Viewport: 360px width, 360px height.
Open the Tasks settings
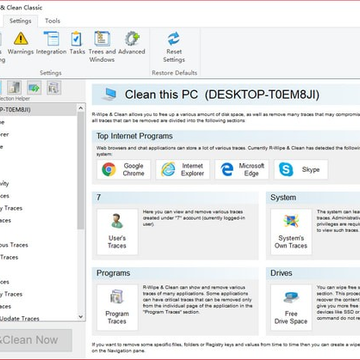(x=77, y=43)
